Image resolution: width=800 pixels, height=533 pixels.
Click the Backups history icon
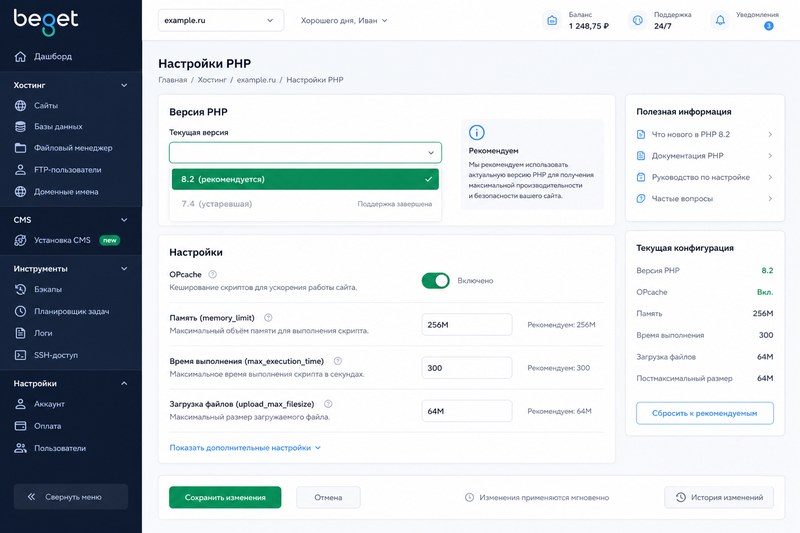pos(20,289)
